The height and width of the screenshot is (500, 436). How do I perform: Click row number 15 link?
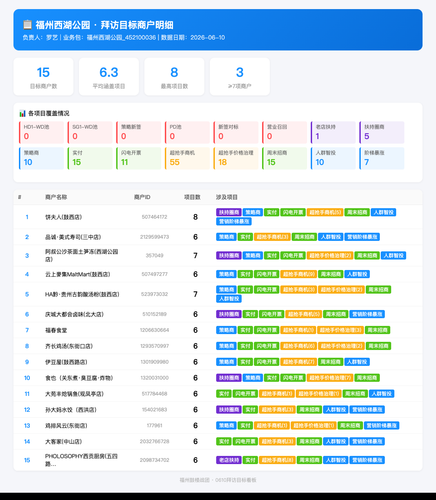[27, 460]
